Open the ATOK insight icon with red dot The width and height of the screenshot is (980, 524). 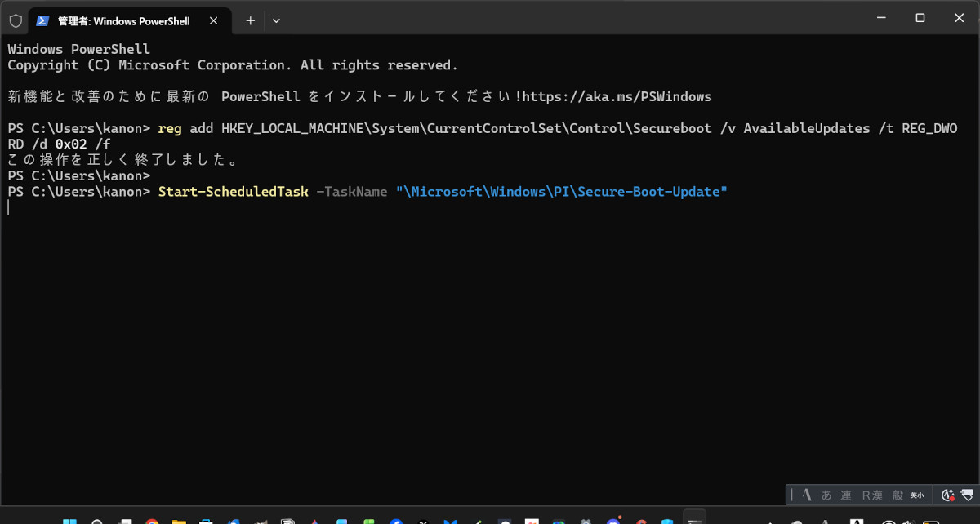[x=948, y=495]
